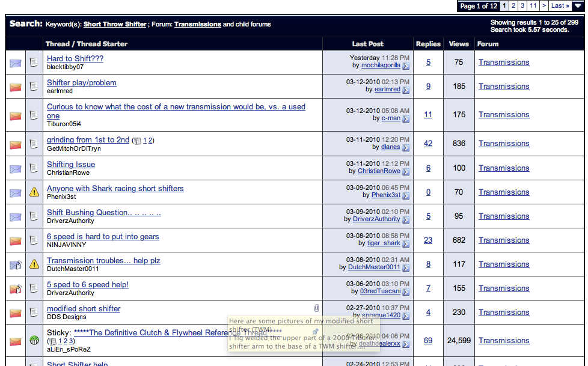View 42 replies on grinding thread

tap(428, 144)
